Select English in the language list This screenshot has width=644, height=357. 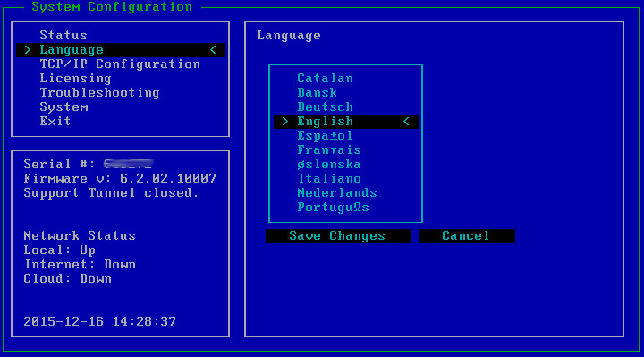coord(346,122)
